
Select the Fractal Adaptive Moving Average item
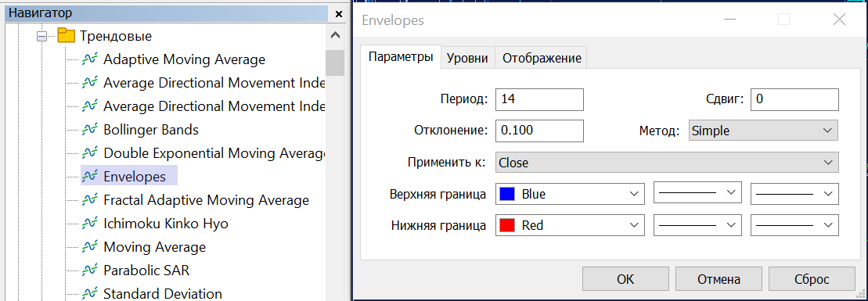(x=206, y=199)
